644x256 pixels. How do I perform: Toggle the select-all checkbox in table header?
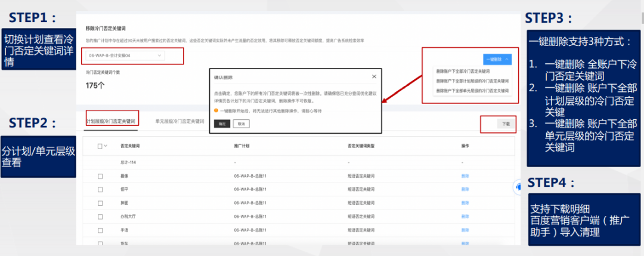100,146
